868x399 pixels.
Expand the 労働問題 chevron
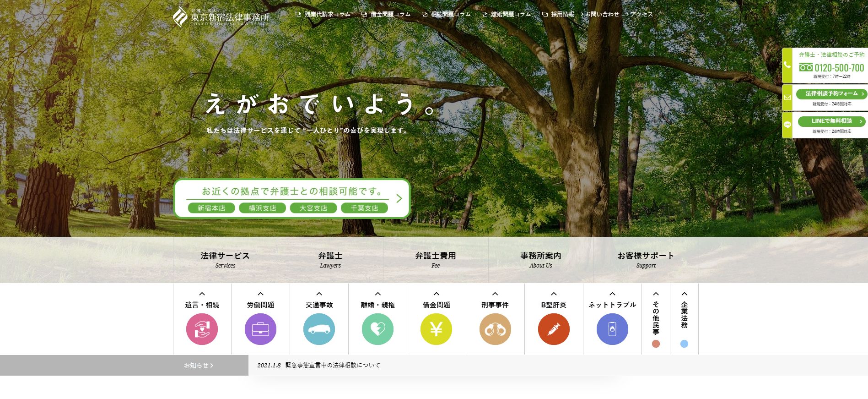[x=260, y=294]
